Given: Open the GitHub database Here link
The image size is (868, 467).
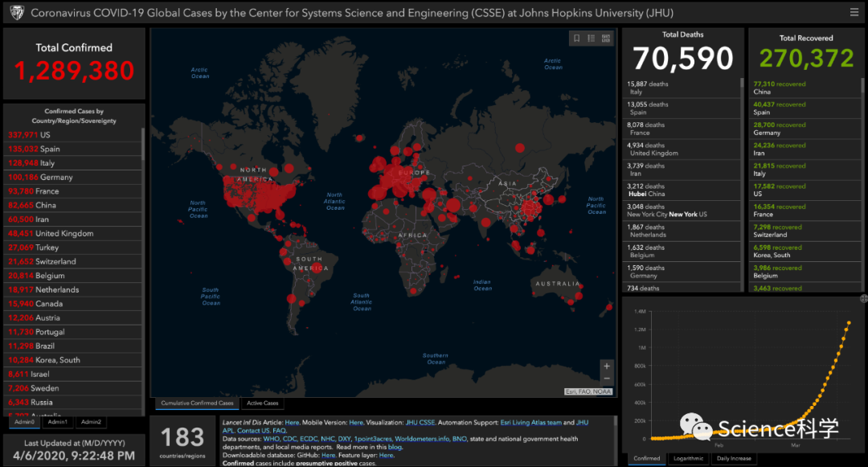Looking at the screenshot, I should point(328,456).
